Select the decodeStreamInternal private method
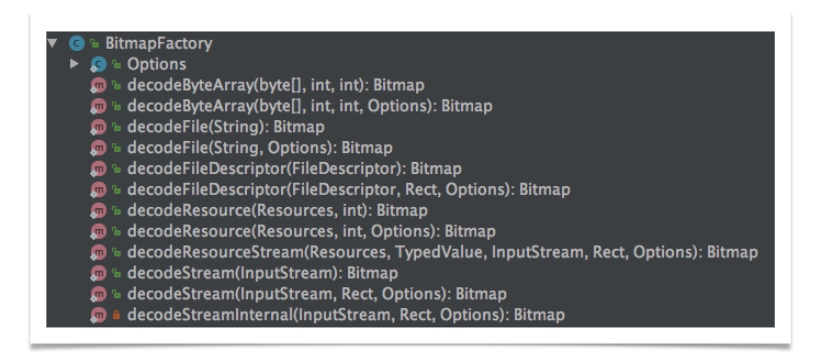 pyautogui.click(x=346, y=315)
